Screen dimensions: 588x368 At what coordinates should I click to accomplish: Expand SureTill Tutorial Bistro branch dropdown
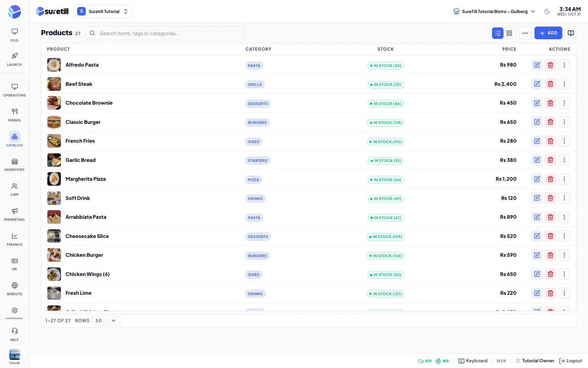coord(494,11)
